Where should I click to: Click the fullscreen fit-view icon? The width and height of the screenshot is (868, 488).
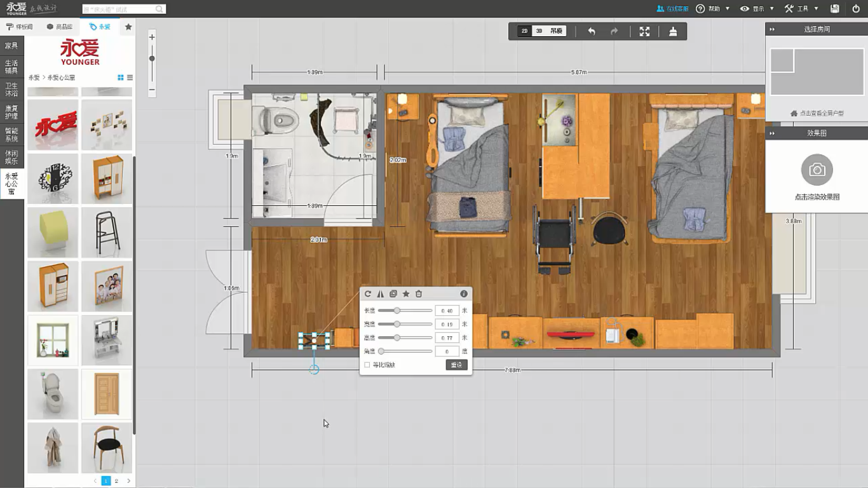pos(644,31)
